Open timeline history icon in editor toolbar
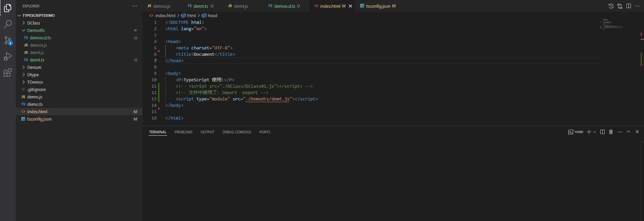 [611, 6]
